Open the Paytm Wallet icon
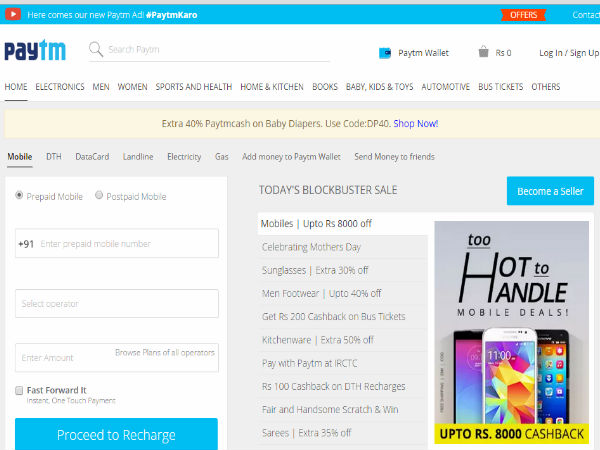Screen dimensions: 600x450 click(x=385, y=53)
